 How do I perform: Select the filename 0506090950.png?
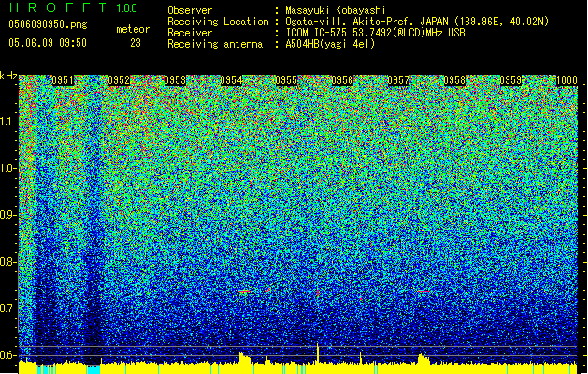pos(48,25)
